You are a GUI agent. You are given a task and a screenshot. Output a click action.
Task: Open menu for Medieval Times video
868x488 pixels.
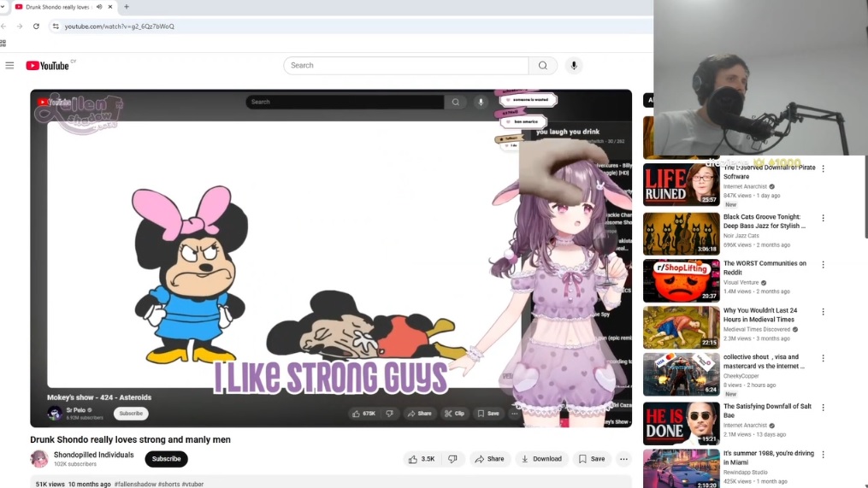coord(824,311)
